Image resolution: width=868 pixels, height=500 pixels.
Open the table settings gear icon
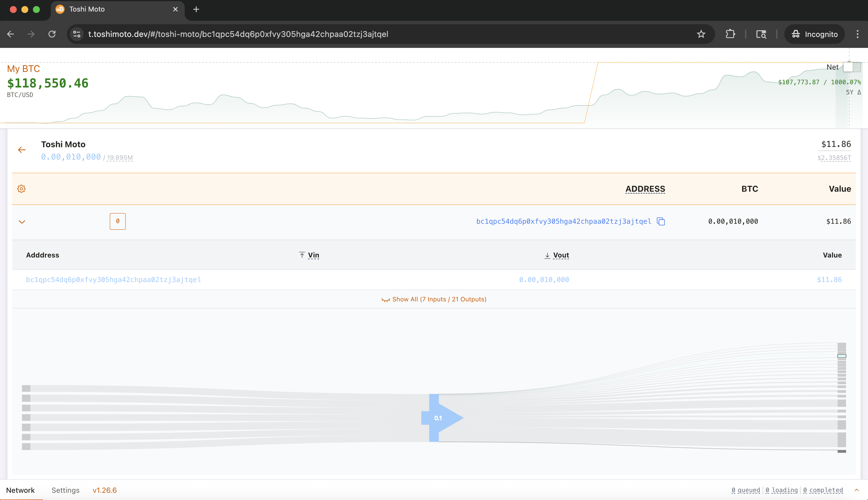point(21,189)
